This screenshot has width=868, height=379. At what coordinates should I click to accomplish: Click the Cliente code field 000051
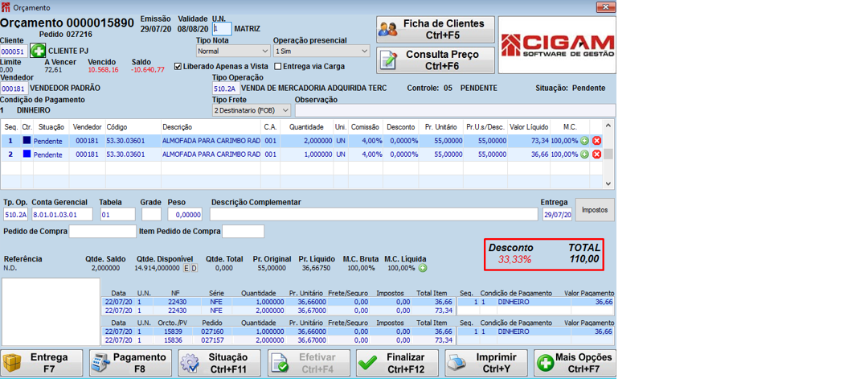(14, 51)
